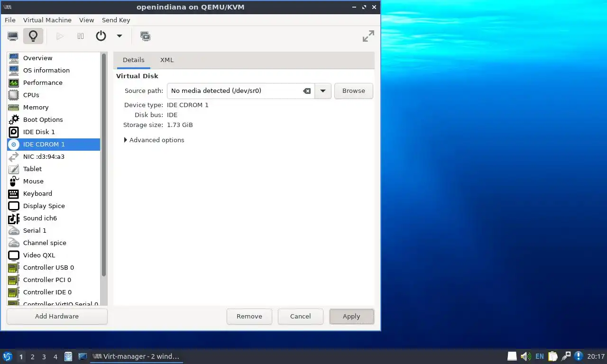Open the View menu
This screenshot has width=607, height=364.
click(87, 20)
